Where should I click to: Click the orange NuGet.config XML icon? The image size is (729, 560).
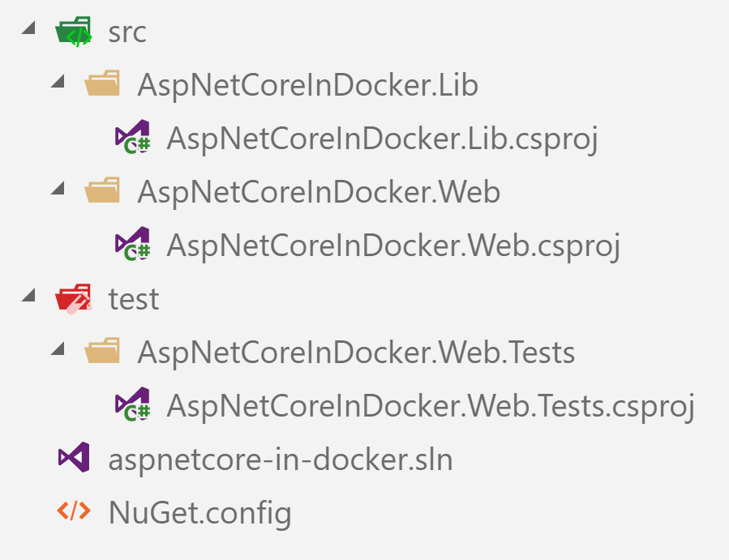click(x=74, y=511)
